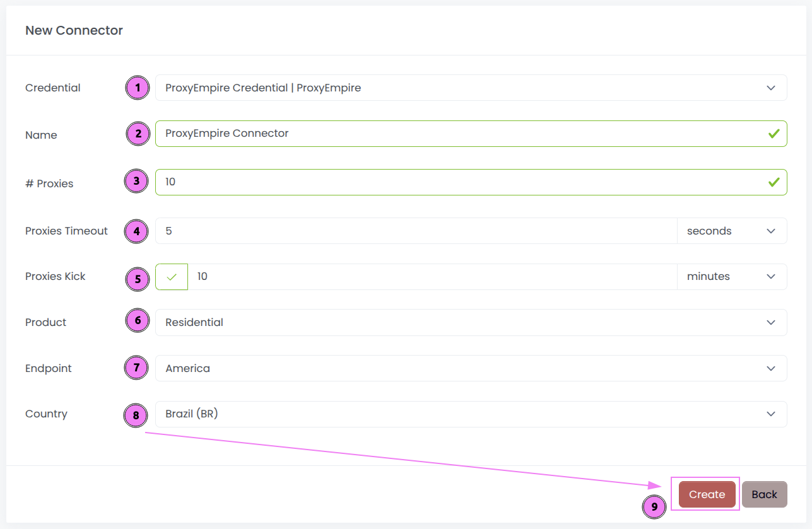812x529 pixels.
Task: Click the Proxies Timeout value field
Action: coord(416,231)
